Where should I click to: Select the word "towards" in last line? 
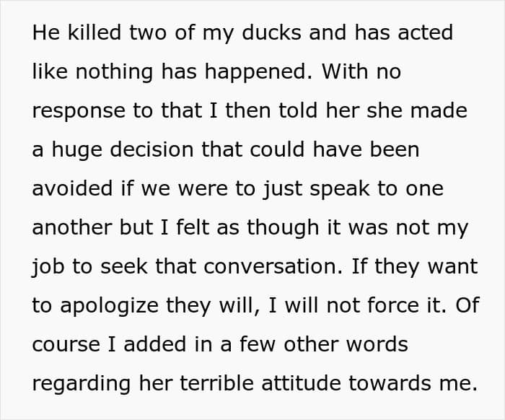point(389,383)
